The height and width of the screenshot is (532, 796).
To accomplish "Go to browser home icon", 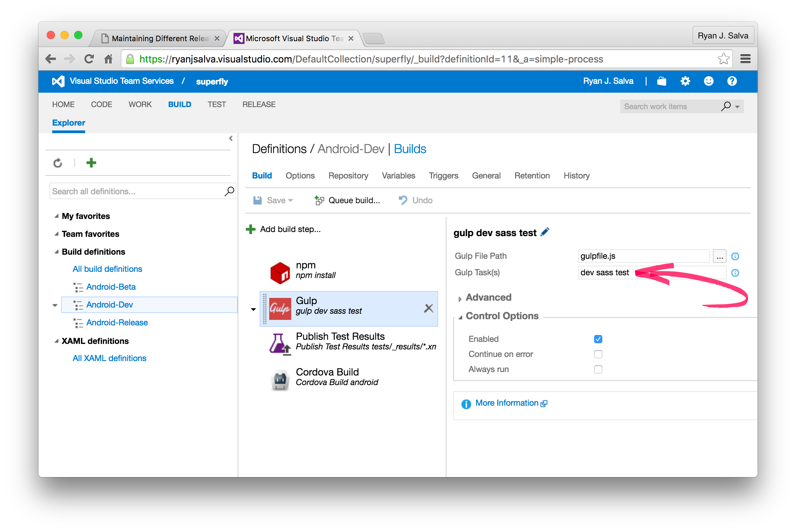I will [x=109, y=59].
